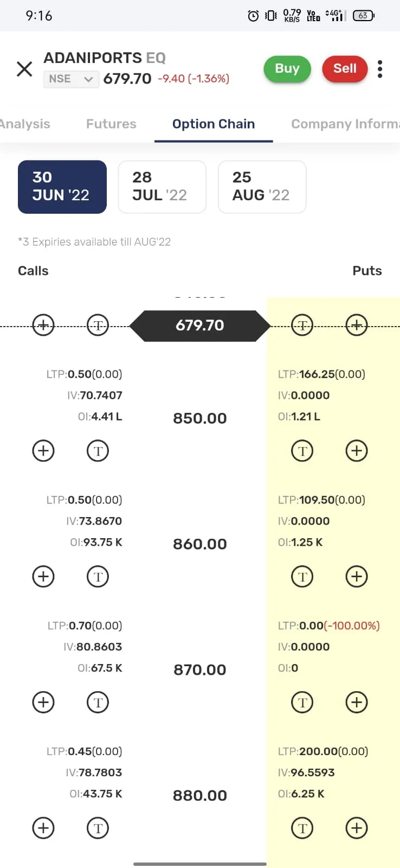Tap the plus icon for 880.00 call

(43, 828)
